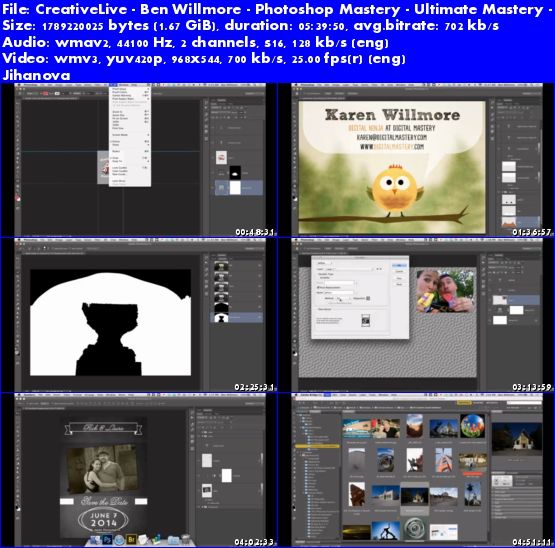
Task: Open Photoshop from the Dock in the 04:02:33 frame
Action: pyautogui.click(x=108, y=539)
